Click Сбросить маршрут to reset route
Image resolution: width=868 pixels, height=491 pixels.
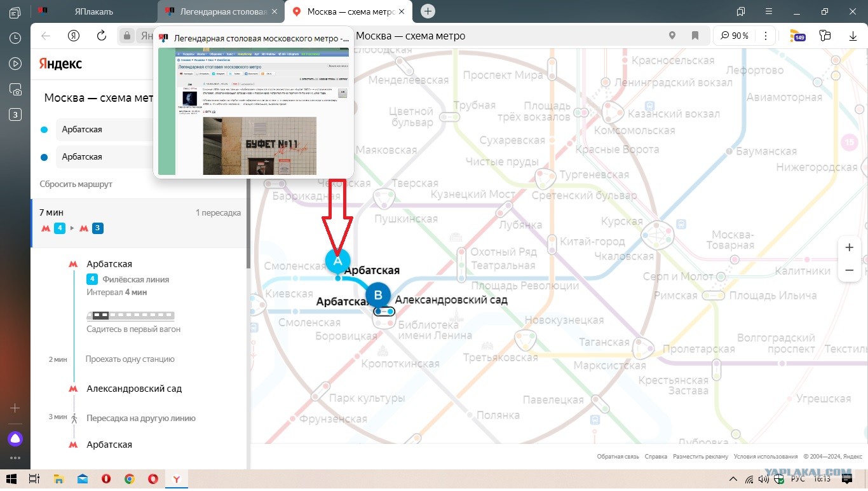[76, 184]
